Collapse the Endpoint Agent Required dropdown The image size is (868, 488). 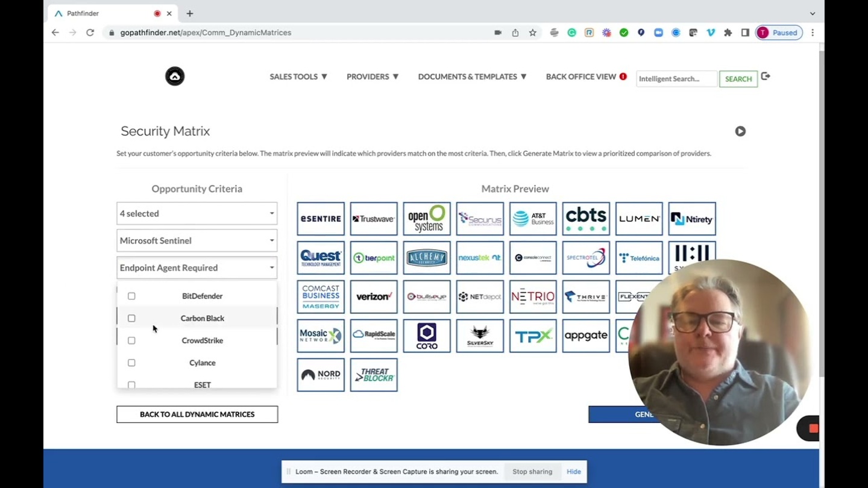(x=197, y=267)
